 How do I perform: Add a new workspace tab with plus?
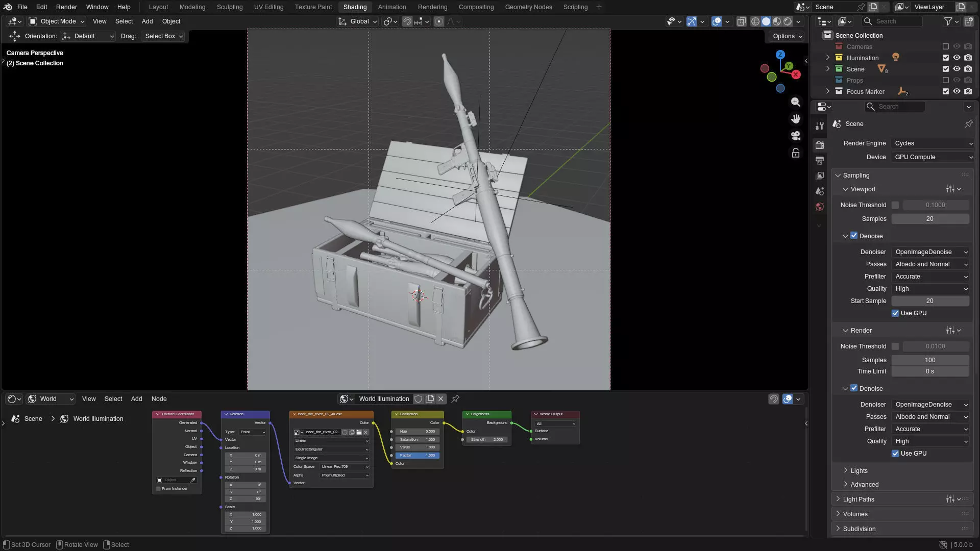(599, 7)
